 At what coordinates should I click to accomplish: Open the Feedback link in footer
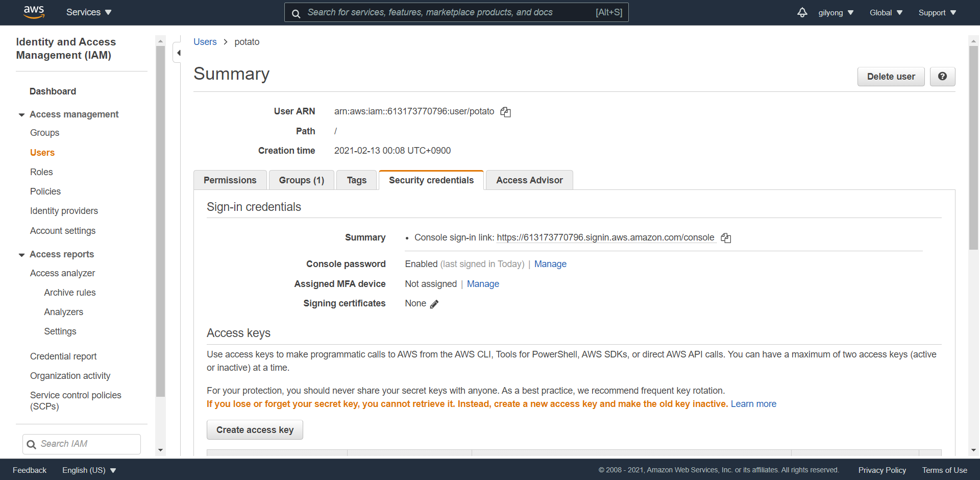tap(30, 470)
